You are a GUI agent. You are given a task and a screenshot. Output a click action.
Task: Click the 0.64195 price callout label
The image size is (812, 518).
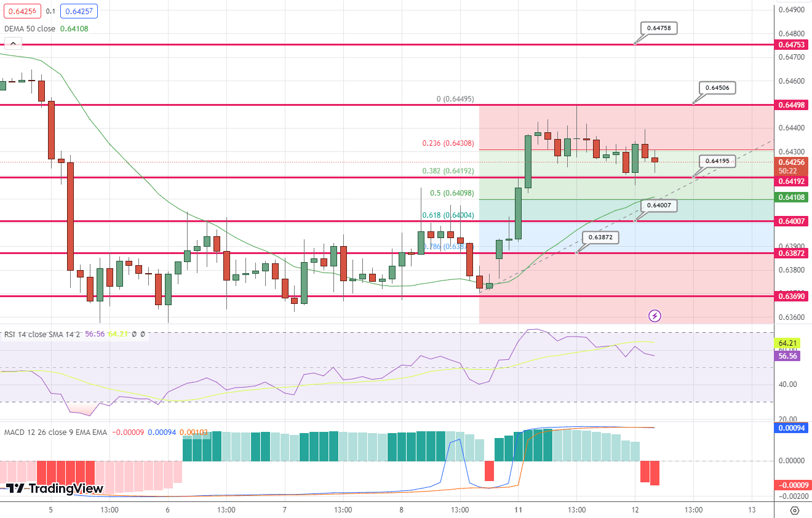pyautogui.click(x=717, y=161)
